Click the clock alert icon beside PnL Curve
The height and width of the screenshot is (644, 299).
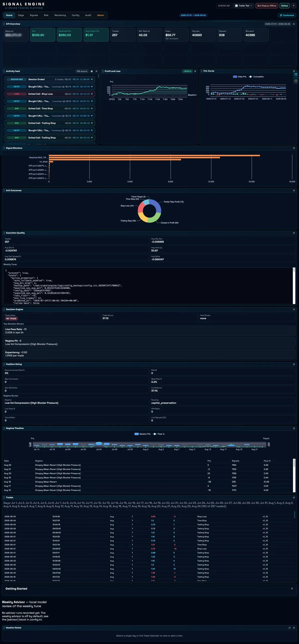tap(296, 81)
